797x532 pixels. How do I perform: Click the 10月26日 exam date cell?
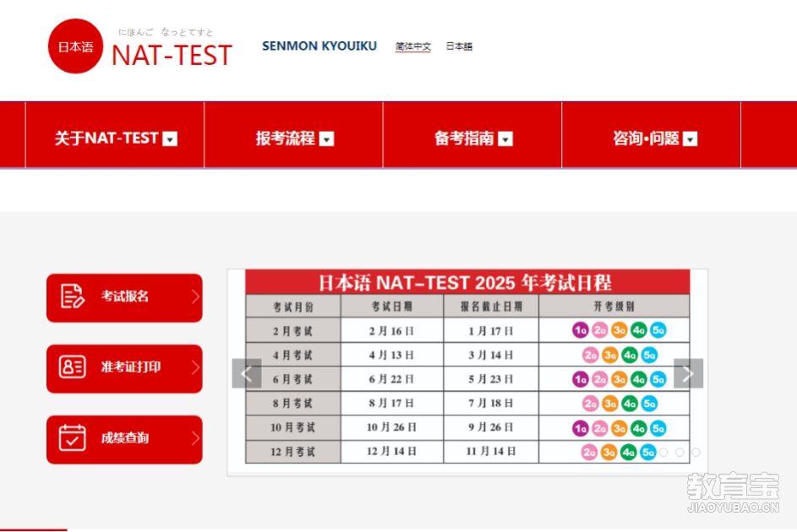click(391, 427)
